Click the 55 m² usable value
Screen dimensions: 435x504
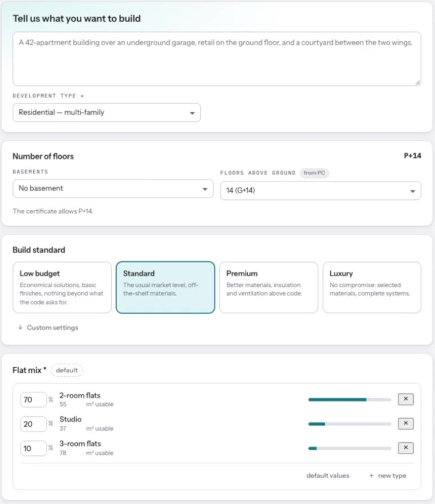click(63, 404)
